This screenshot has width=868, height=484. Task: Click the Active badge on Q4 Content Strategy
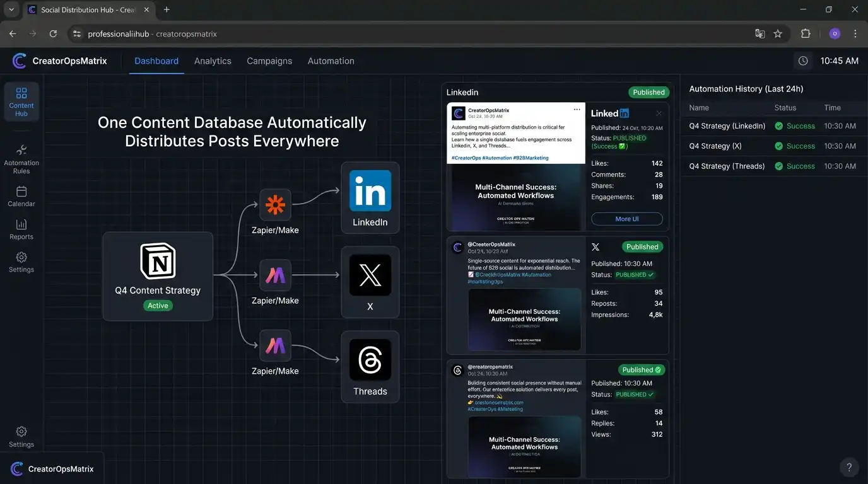[158, 306]
